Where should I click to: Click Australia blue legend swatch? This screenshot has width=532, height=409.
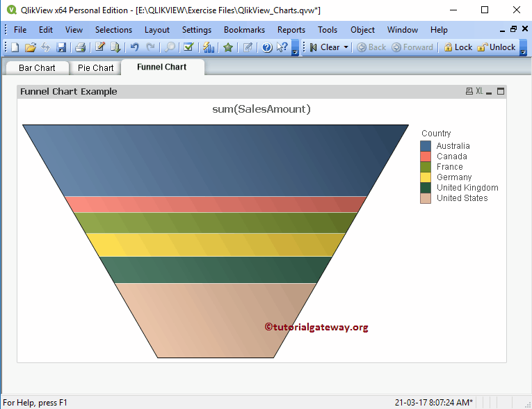click(x=426, y=146)
